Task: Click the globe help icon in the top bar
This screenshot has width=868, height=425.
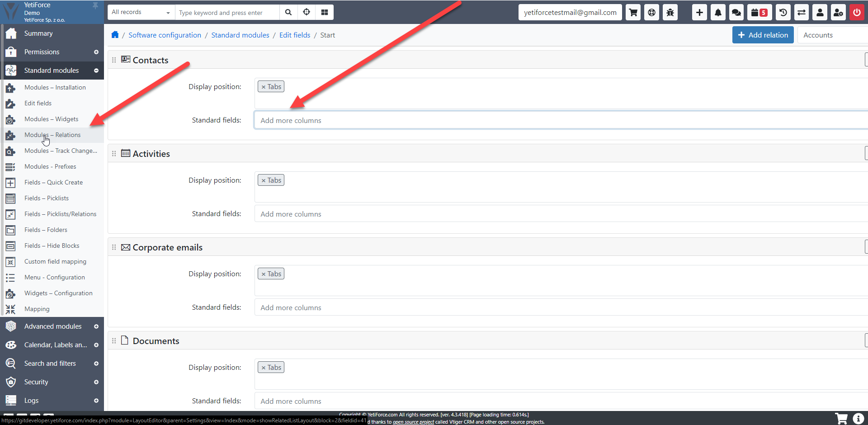Action: 651,12
